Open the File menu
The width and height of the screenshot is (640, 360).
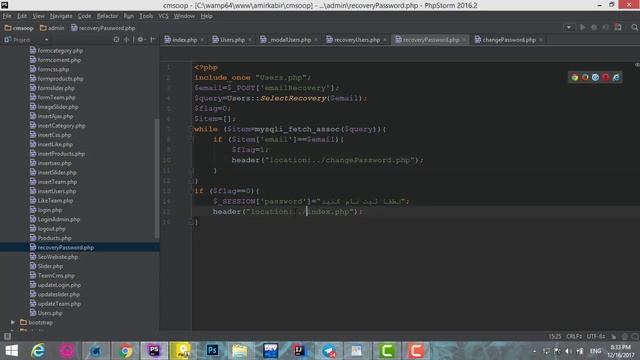click(x=7, y=16)
